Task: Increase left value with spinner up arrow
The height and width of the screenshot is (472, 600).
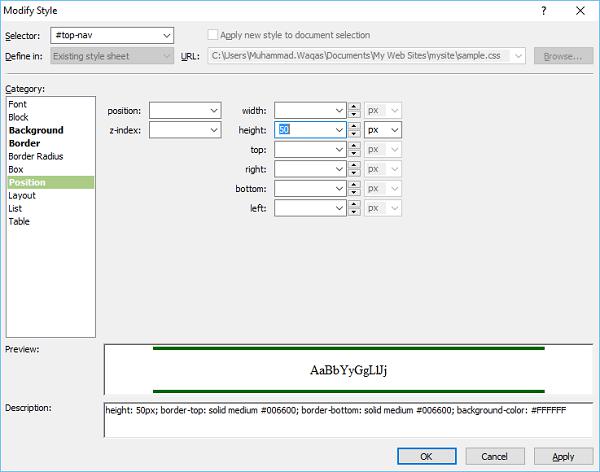Action: [x=354, y=204]
